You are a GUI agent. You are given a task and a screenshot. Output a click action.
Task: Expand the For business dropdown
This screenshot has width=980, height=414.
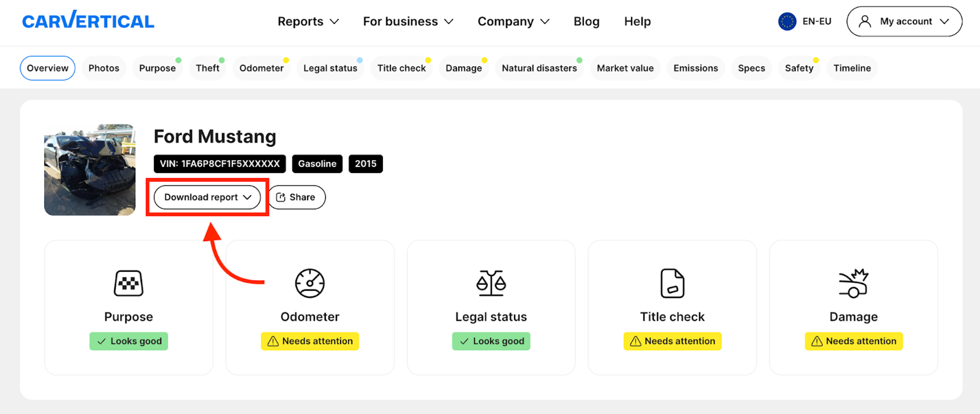pos(408,21)
